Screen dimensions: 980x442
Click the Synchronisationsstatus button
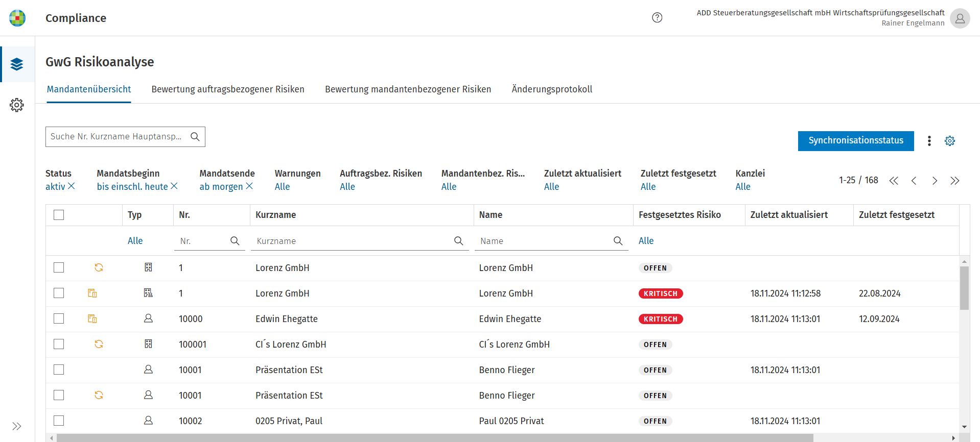[x=856, y=141]
